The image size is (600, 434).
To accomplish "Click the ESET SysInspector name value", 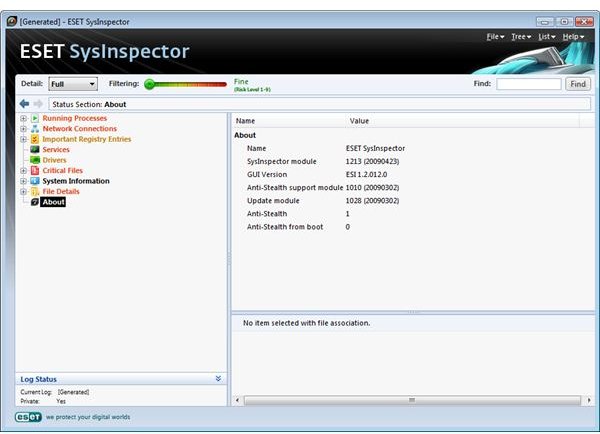I will tap(375, 148).
